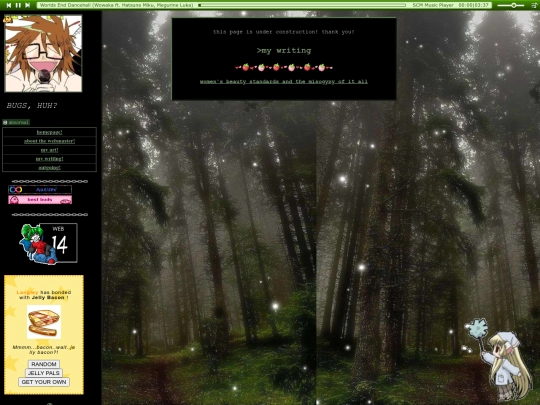
Task: Open the about the webmaster! link
Action: 50,141
